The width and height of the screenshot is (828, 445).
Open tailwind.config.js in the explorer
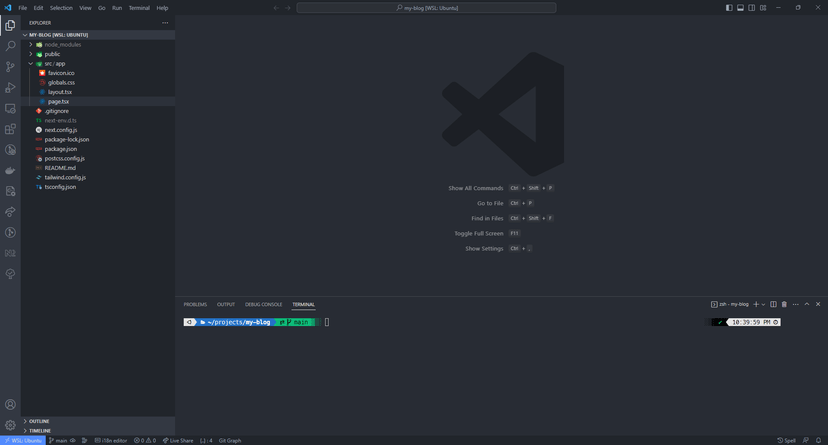point(98,177)
